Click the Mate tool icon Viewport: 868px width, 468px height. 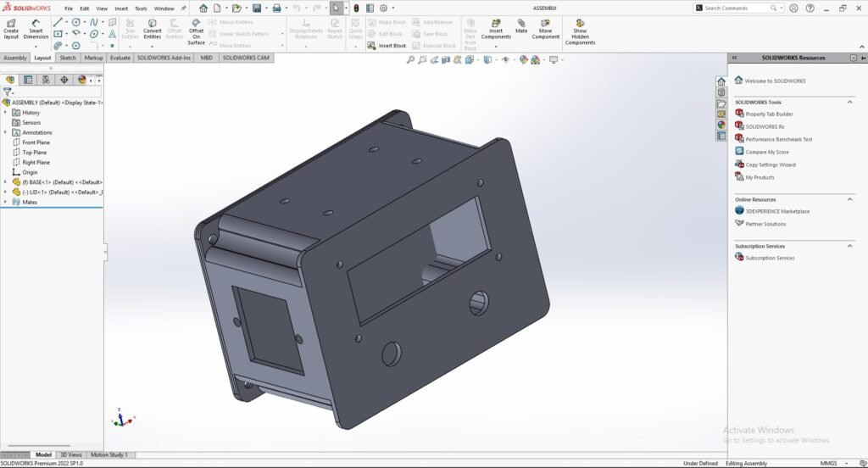click(521, 28)
